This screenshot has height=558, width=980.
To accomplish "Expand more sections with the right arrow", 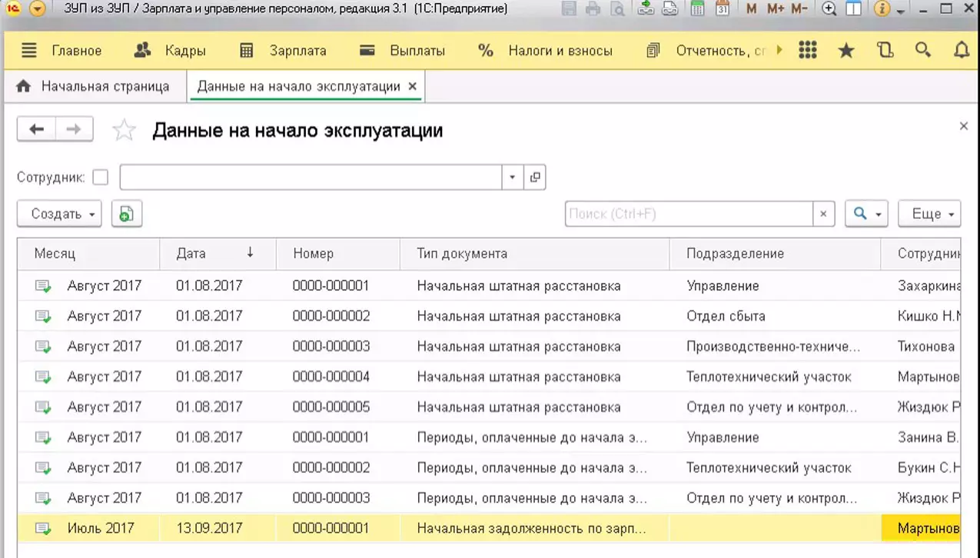I will tap(779, 51).
